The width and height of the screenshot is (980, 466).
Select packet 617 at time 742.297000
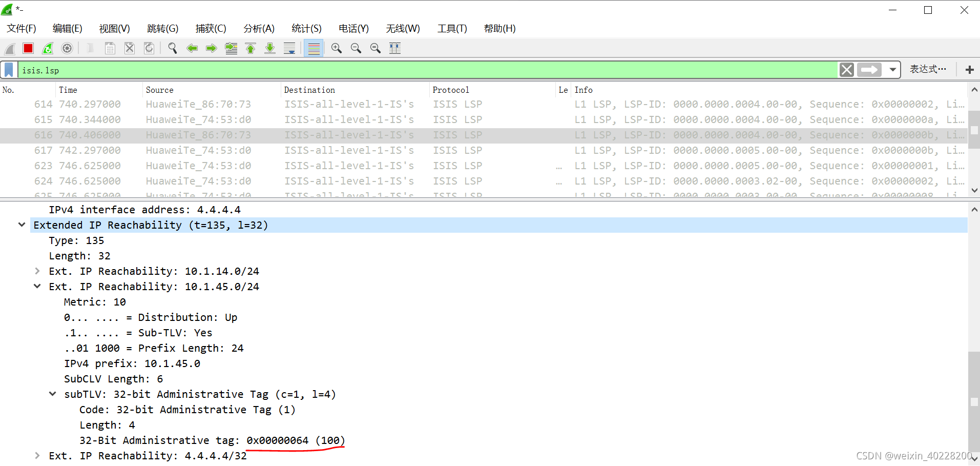484,150
